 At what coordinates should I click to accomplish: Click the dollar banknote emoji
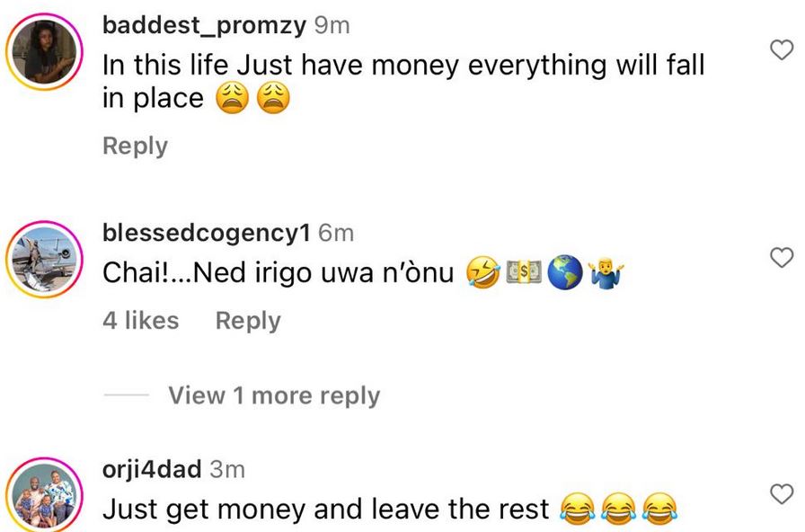(524, 272)
